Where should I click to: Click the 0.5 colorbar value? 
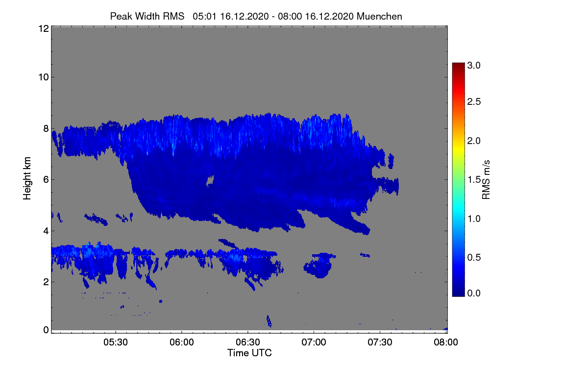click(474, 258)
